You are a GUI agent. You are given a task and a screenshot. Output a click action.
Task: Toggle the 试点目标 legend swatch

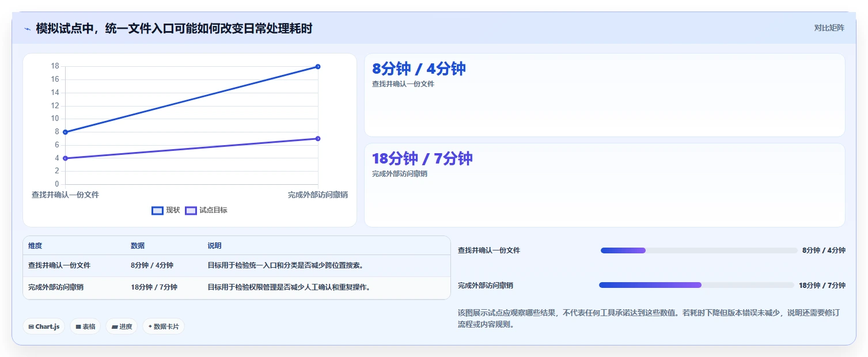point(191,211)
